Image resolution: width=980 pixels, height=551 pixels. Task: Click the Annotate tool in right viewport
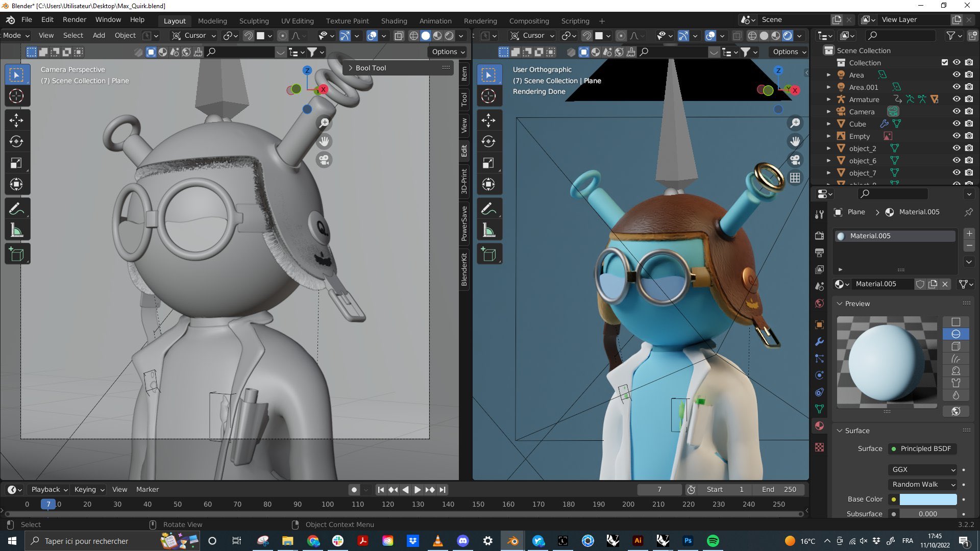(488, 209)
